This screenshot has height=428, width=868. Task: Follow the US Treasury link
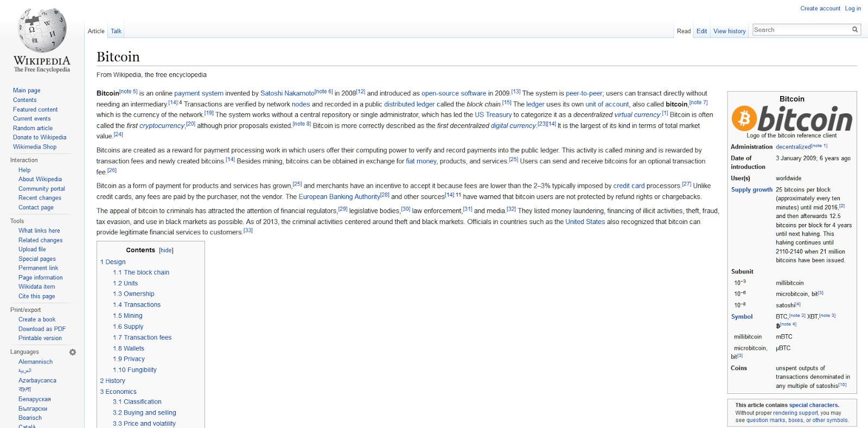(493, 115)
